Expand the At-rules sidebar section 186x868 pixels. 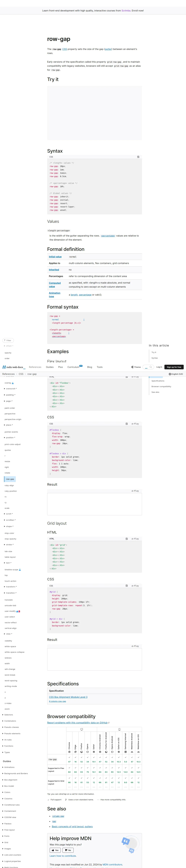coord(7,740)
